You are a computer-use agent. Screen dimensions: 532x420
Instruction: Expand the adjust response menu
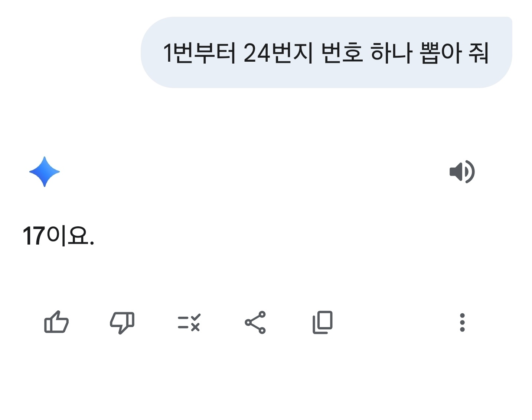189,322
